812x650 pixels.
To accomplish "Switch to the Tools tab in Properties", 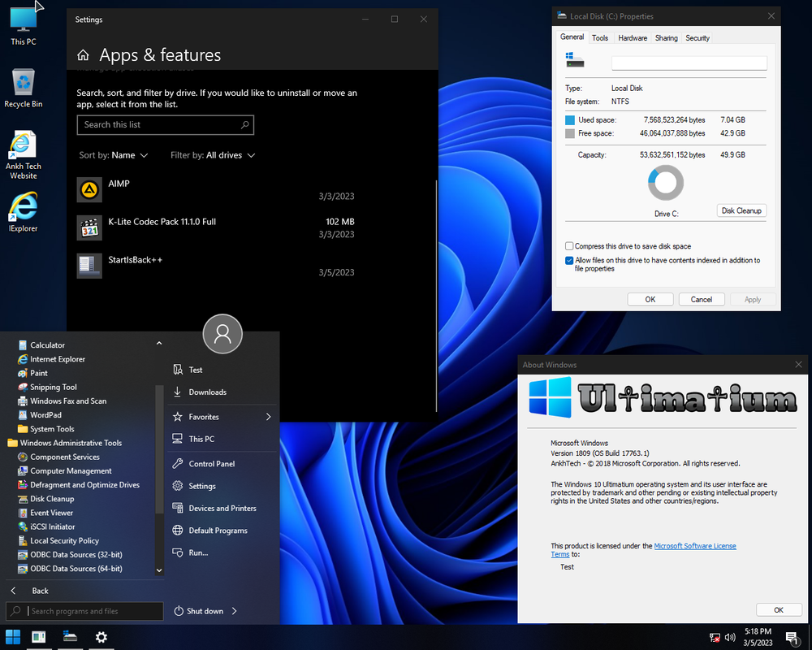I will pos(600,38).
